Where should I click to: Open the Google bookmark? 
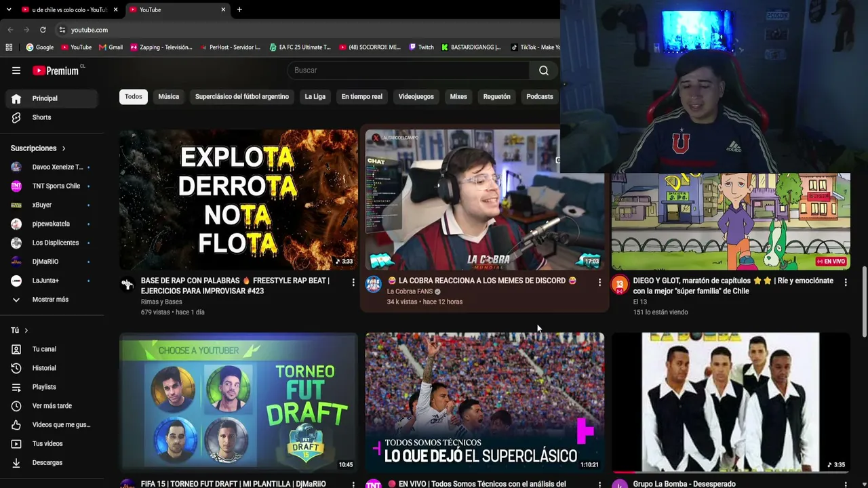pyautogui.click(x=40, y=47)
